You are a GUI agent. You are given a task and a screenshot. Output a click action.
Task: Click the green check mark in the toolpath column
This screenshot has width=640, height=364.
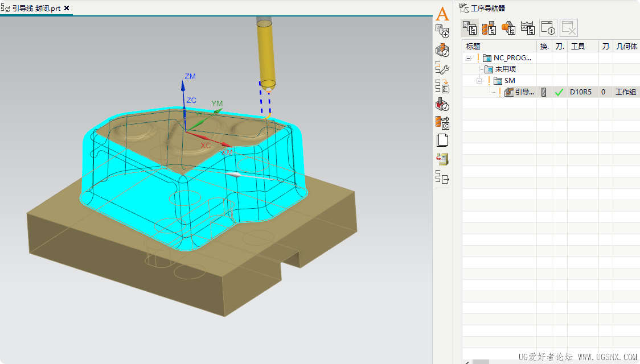pyautogui.click(x=559, y=93)
